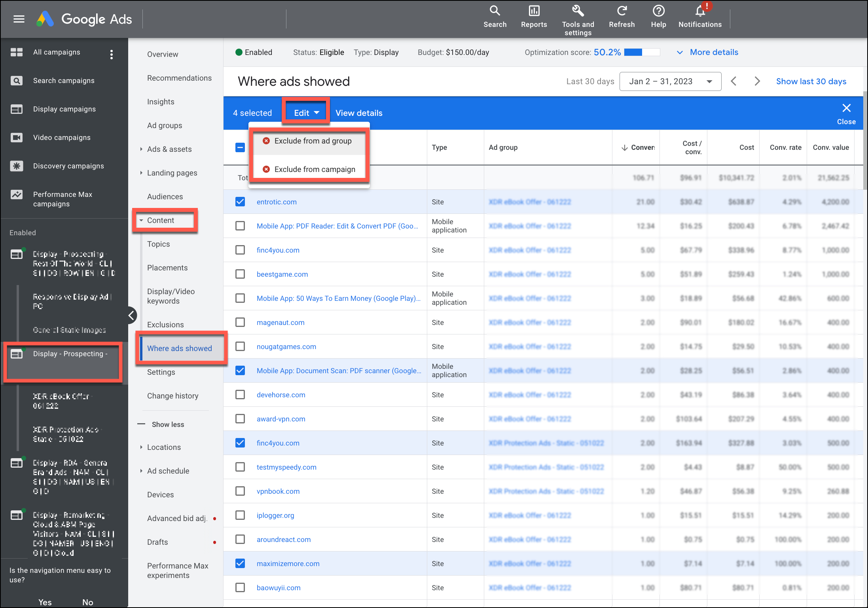Expand More details chevron
Screen dimensions: 868x608
(x=680, y=52)
